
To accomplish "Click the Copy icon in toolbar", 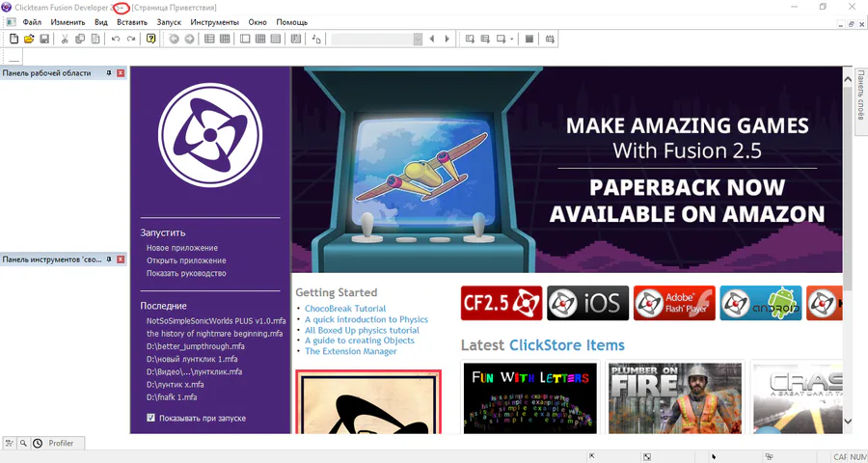I will [80, 39].
